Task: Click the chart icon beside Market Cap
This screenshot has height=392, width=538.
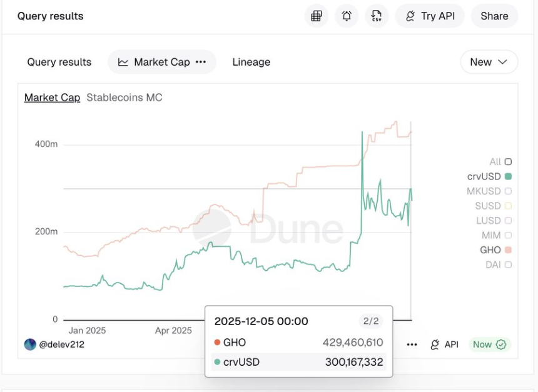Action: (x=124, y=62)
